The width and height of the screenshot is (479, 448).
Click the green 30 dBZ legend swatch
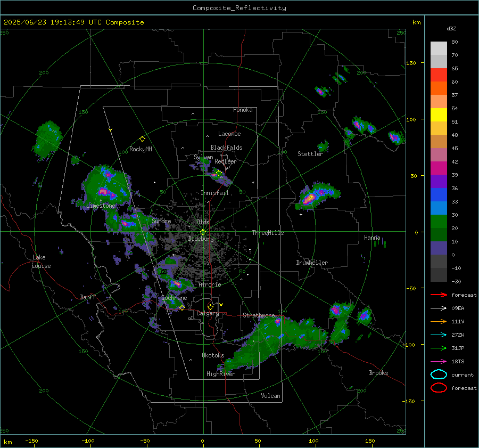click(439, 221)
